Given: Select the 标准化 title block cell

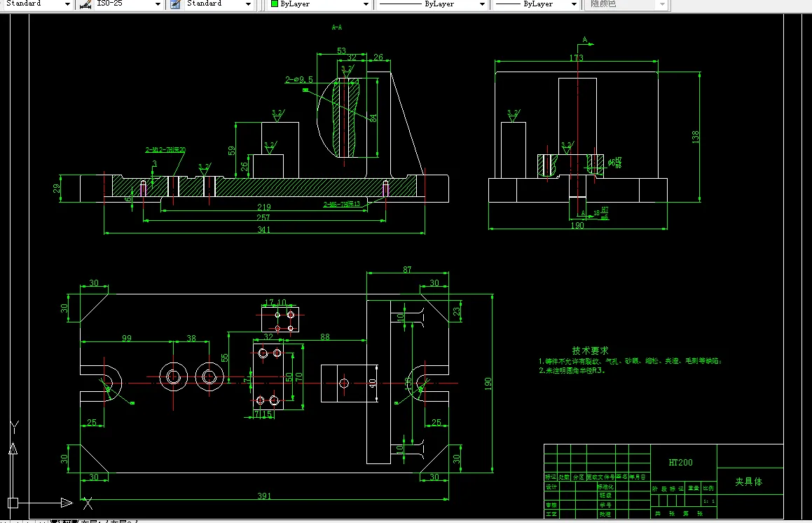Looking at the screenshot, I should 605,487.
